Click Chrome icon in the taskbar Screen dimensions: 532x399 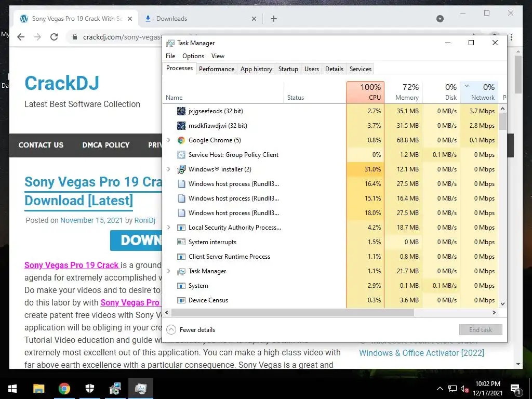point(64,389)
